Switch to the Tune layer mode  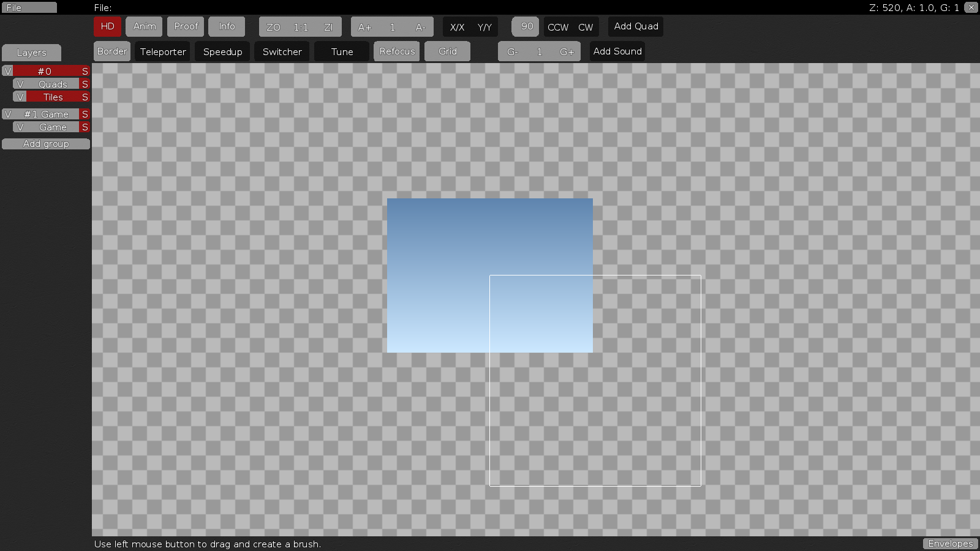341,51
